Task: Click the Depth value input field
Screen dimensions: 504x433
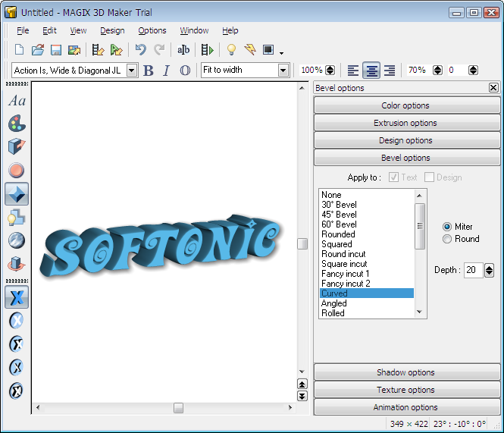Action: tap(473, 270)
